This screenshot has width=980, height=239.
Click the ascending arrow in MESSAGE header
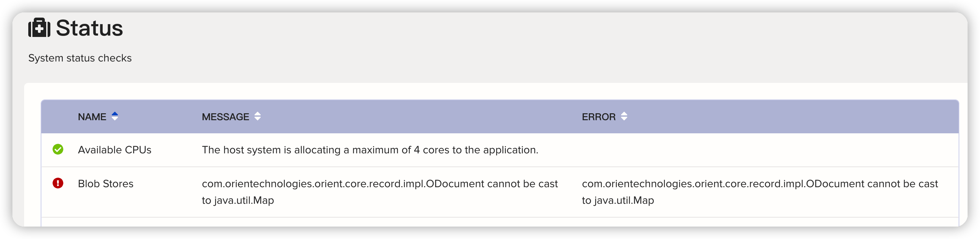click(258, 114)
